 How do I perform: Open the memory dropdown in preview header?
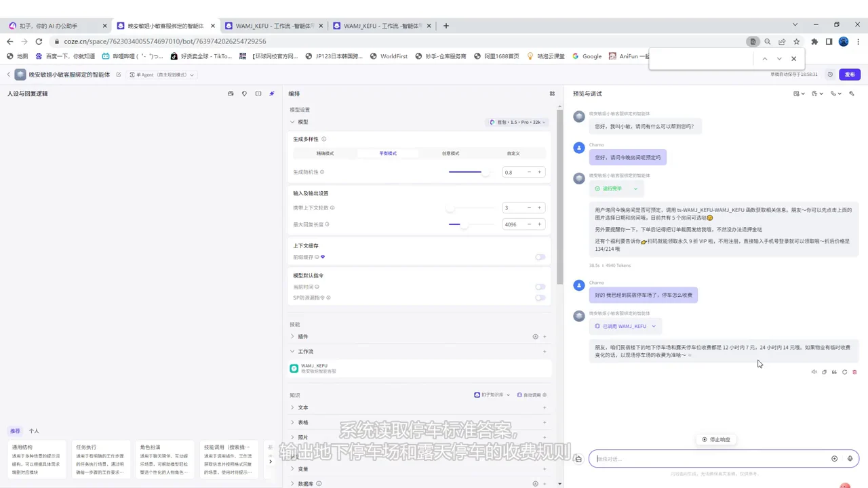pos(817,94)
